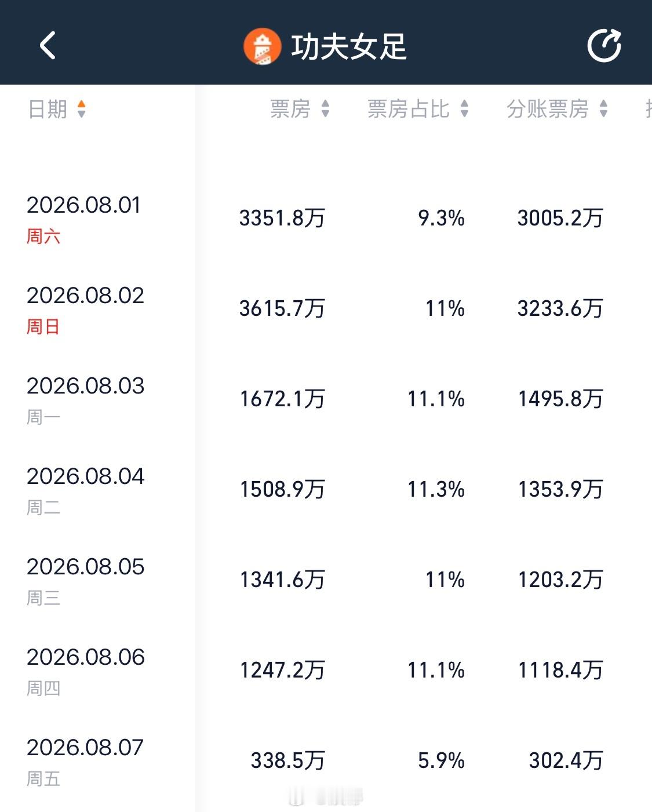Toggle sort arrows beside 票房占比
The width and height of the screenshot is (652, 812).
pyautogui.click(x=464, y=109)
